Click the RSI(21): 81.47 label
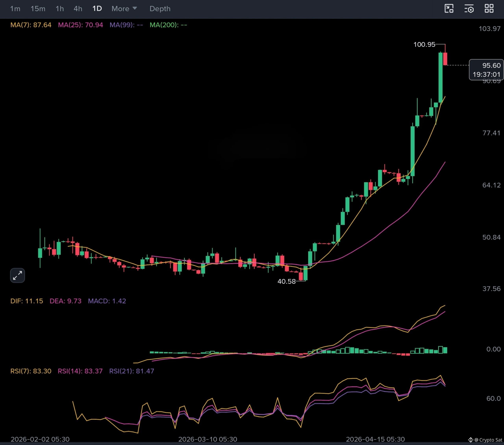504x445 pixels. point(132,371)
